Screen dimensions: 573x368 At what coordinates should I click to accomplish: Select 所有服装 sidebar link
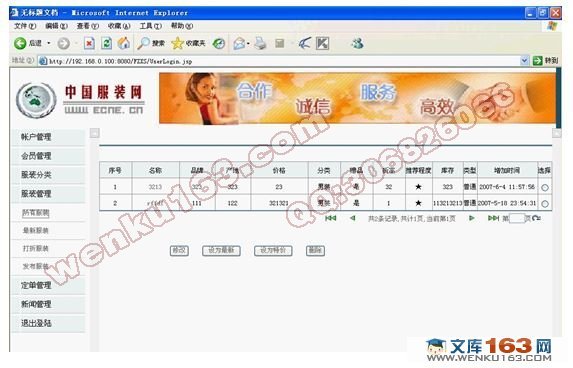point(36,213)
